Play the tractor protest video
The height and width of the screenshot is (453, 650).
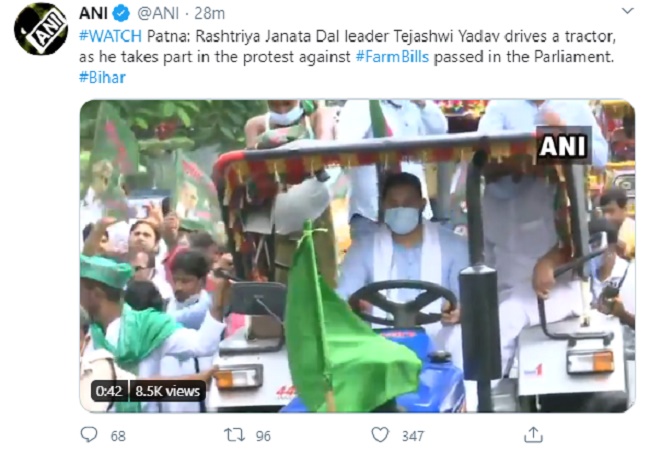pos(357,256)
